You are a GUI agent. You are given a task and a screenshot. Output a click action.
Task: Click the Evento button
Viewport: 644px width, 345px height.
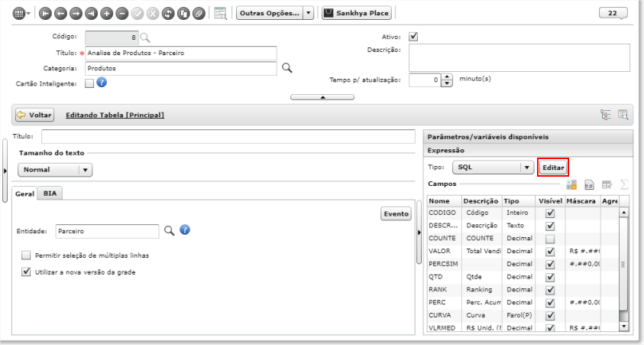(x=396, y=214)
